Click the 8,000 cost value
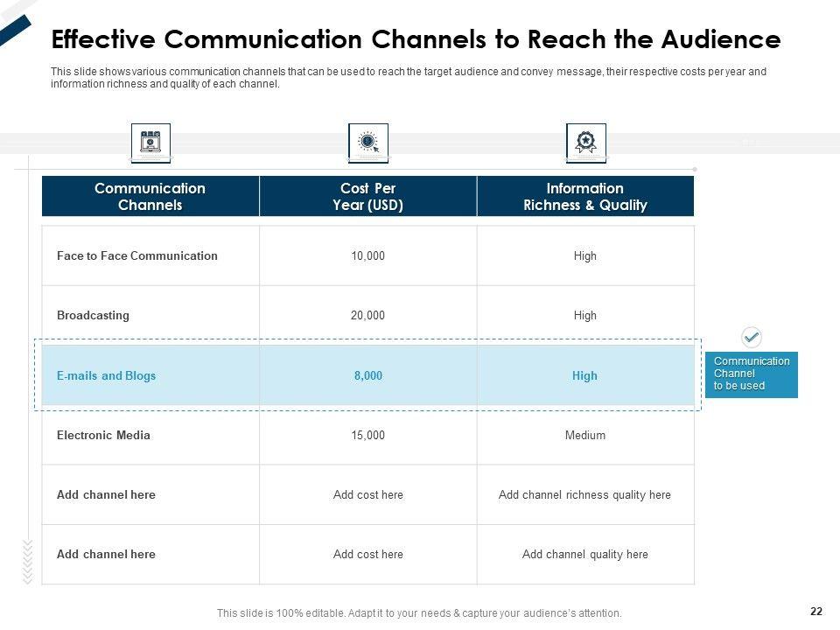 (x=368, y=375)
